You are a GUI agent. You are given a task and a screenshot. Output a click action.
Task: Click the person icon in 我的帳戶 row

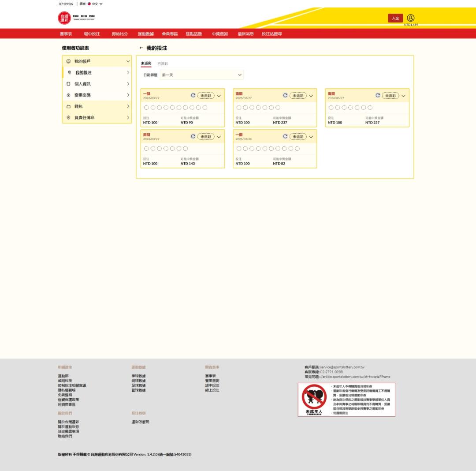[69, 61]
